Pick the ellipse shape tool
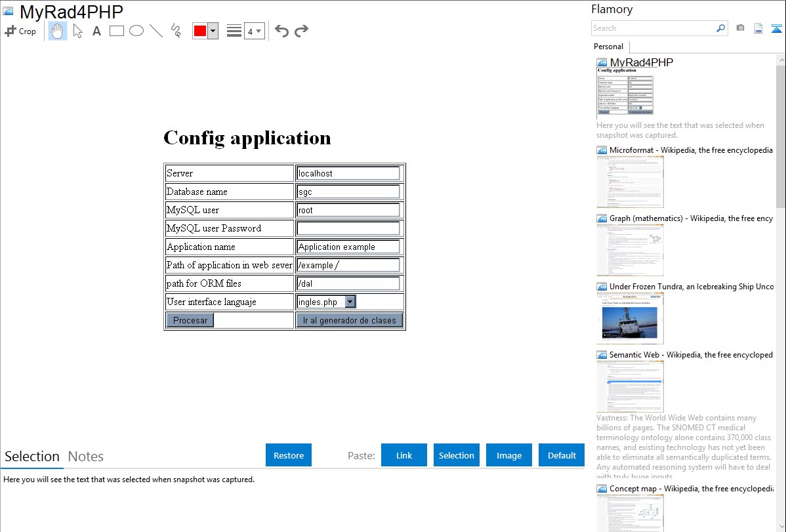786x532 pixels. (136, 31)
